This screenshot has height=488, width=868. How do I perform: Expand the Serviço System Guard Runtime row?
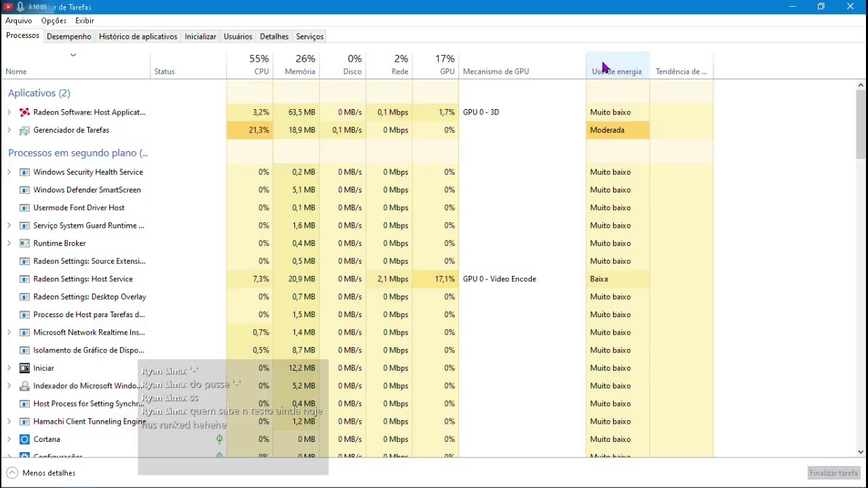9,226
